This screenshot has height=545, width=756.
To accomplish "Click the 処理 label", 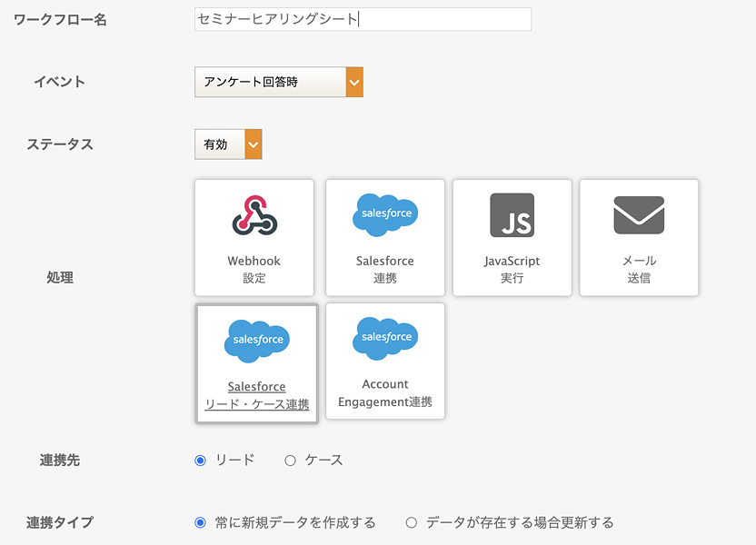I will (60, 278).
